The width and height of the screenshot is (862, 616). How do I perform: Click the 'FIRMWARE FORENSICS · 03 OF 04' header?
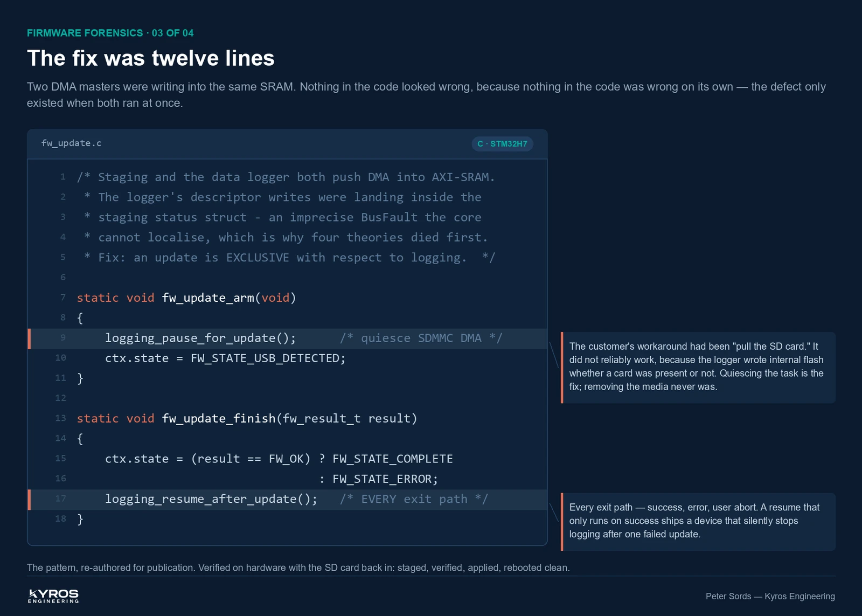click(110, 33)
